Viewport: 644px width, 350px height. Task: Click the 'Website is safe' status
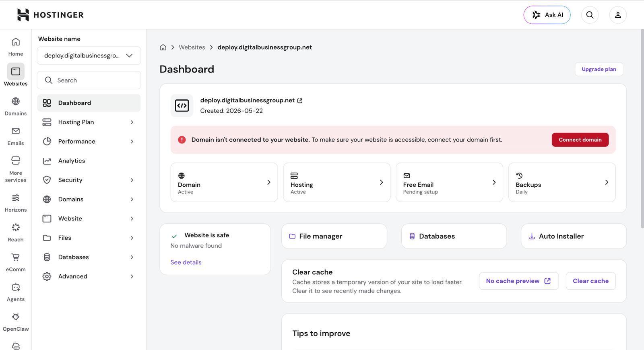click(207, 235)
